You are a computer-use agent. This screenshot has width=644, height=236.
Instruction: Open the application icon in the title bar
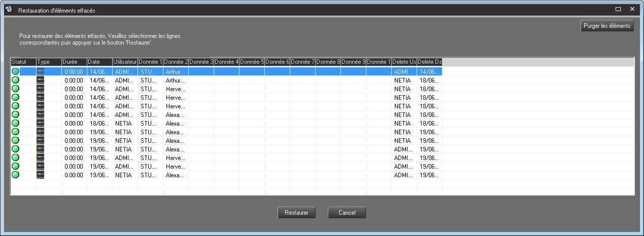pos(8,10)
